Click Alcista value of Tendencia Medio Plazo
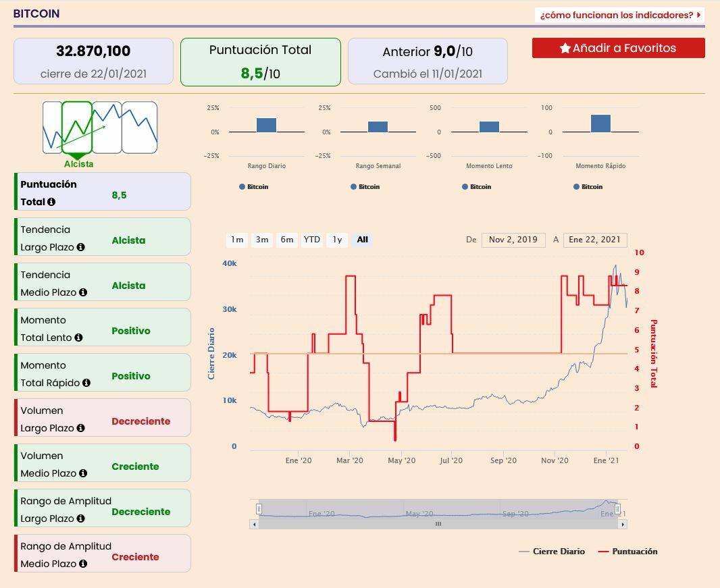Image resolution: width=720 pixels, height=588 pixels. [x=128, y=286]
